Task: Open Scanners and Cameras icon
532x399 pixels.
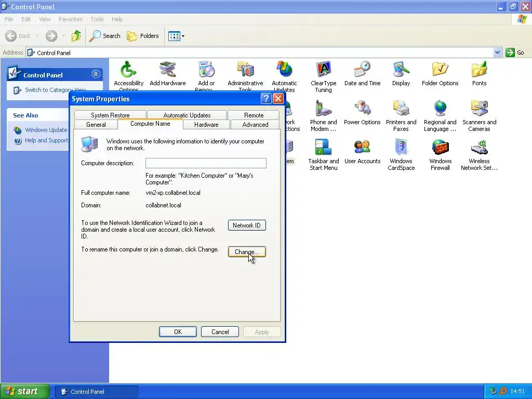Action: click(479, 116)
